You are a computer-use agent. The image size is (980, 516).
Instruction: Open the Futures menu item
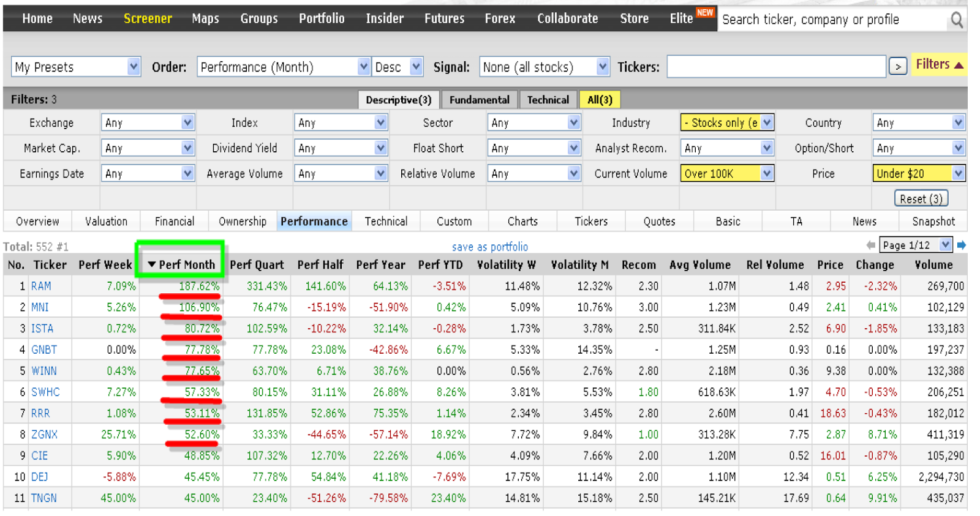445,19
